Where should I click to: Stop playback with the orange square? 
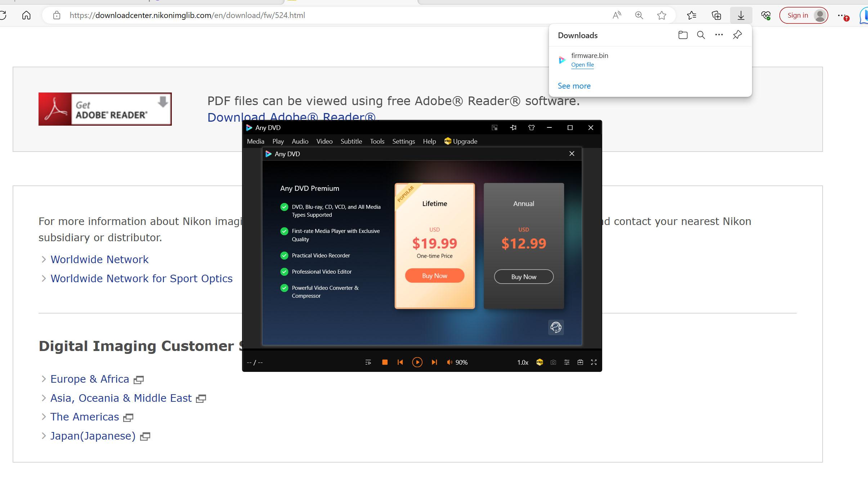[385, 362]
